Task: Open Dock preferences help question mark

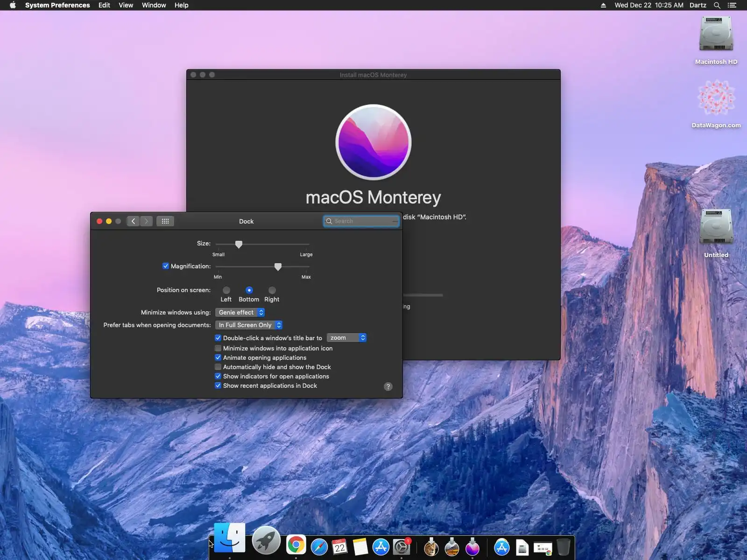Action: [388, 386]
